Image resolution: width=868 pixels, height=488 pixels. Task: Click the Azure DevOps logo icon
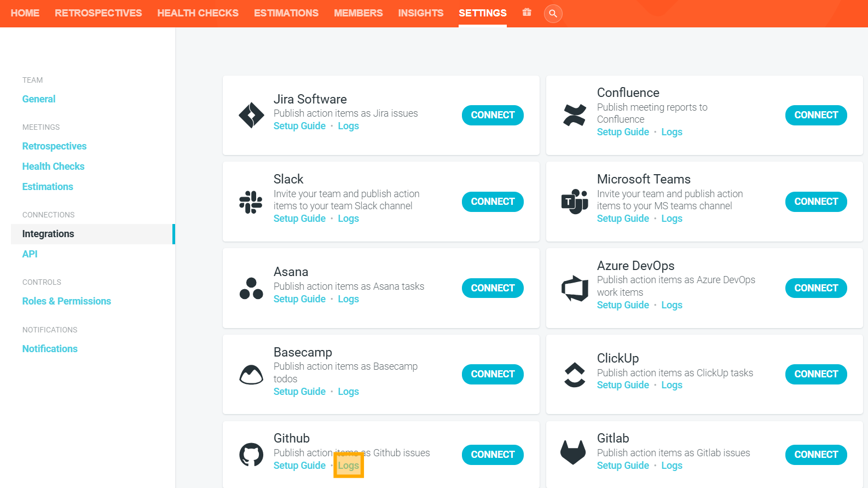(575, 288)
